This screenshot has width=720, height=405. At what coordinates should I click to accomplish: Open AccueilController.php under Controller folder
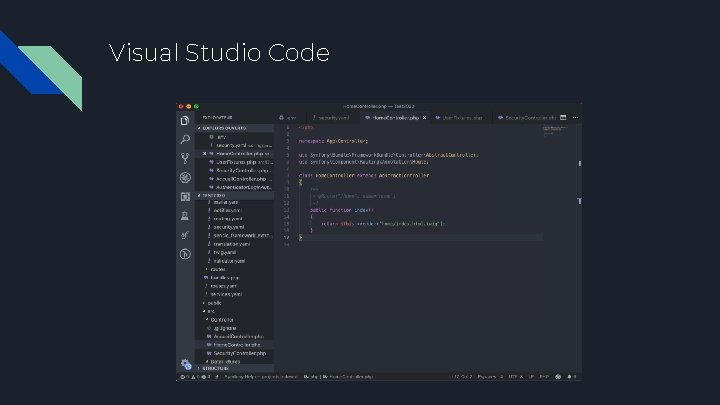(x=238, y=337)
